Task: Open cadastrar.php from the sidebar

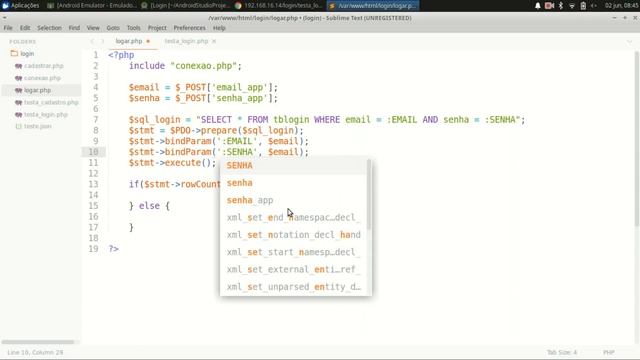Action: click(x=44, y=66)
